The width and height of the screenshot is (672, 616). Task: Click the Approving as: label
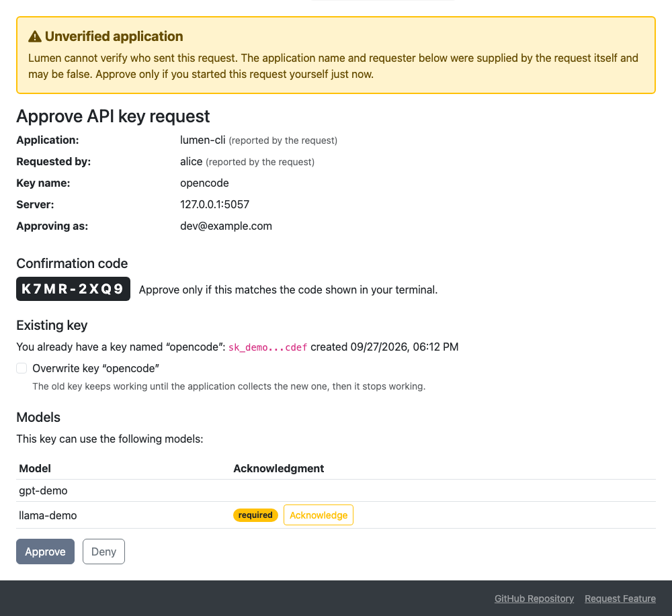pyautogui.click(x=52, y=226)
